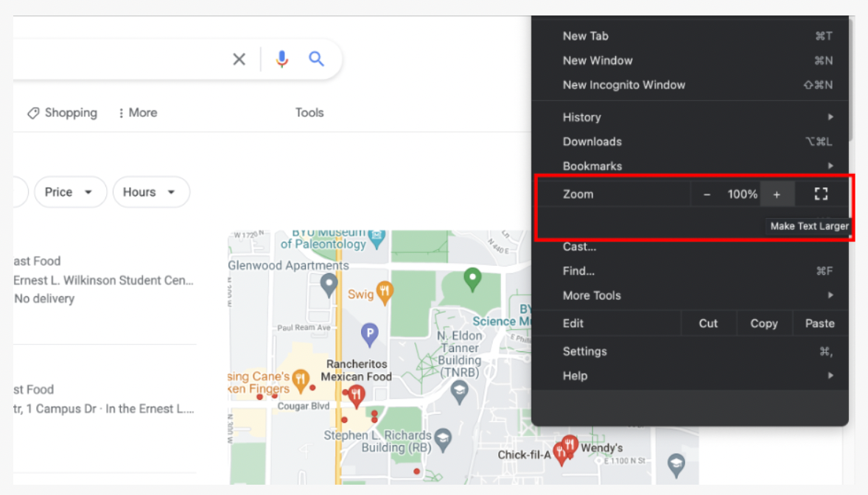This screenshot has height=495, width=868.
Task: Click the Tanner Building graduation cap marker
Action: pyautogui.click(x=459, y=392)
